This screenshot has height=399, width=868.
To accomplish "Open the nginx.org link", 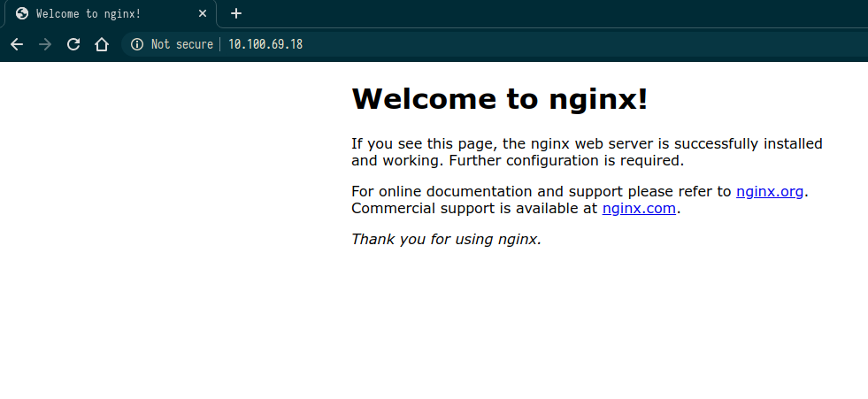I will coord(770,192).
